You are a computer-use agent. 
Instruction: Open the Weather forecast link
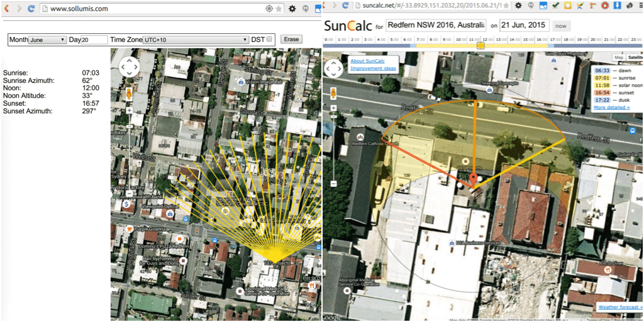point(620,307)
